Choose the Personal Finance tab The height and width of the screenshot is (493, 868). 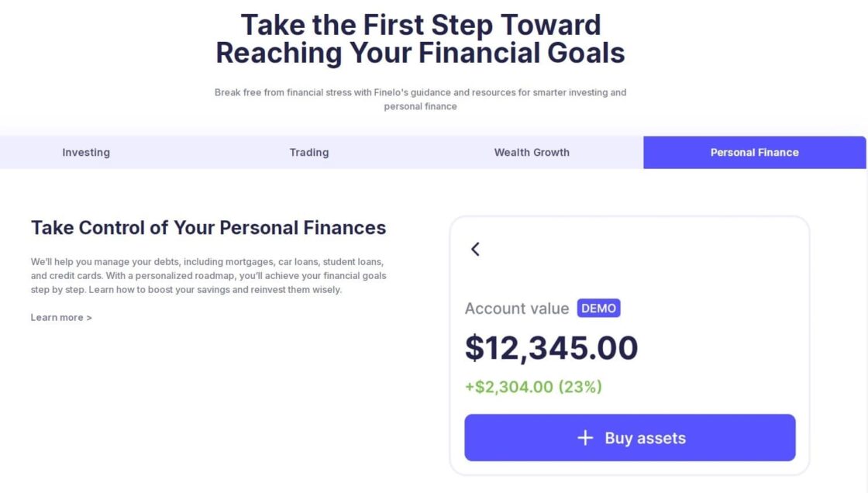[x=754, y=153]
